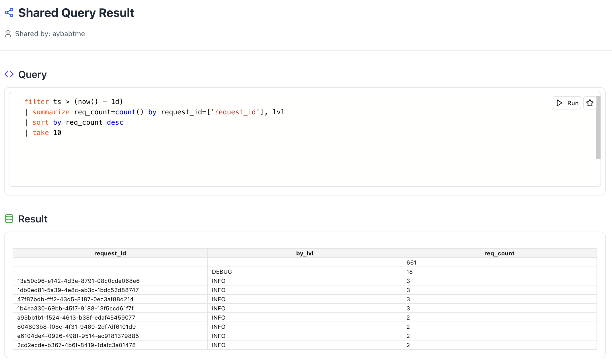This screenshot has width=612, height=364.
Task: Click the database icon beside Result
Action: (9, 219)
